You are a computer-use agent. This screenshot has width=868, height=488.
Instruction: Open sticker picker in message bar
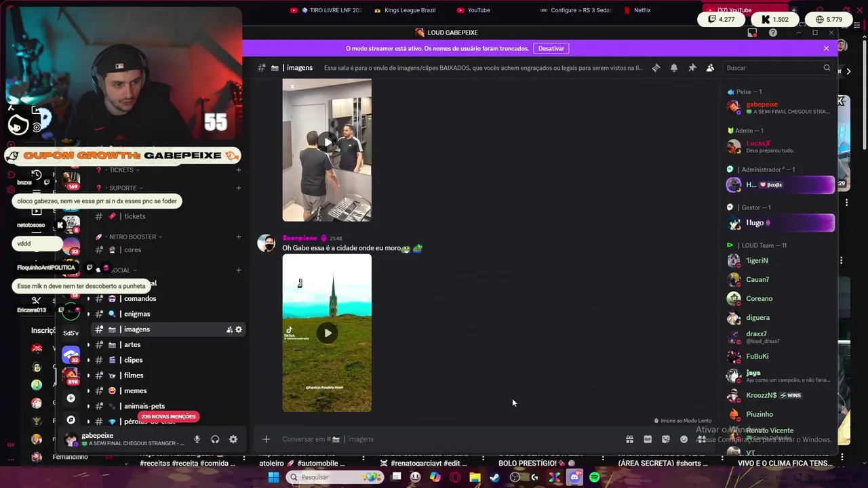(x=666, y=439)
